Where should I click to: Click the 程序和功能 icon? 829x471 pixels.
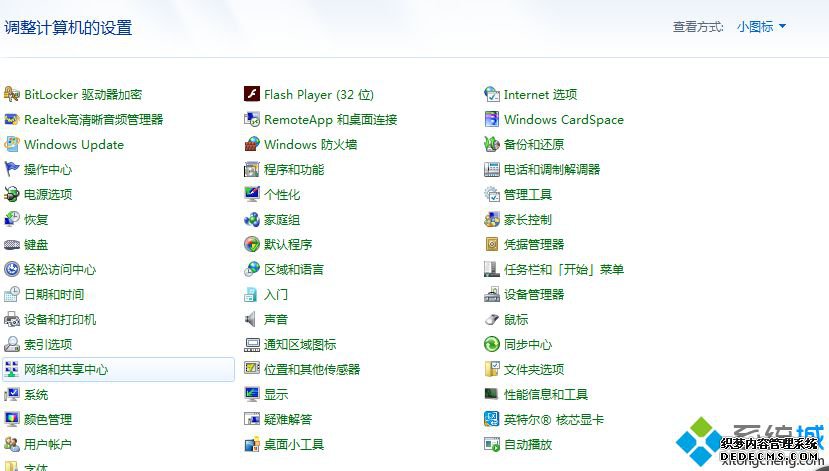(x=252, y=169)
